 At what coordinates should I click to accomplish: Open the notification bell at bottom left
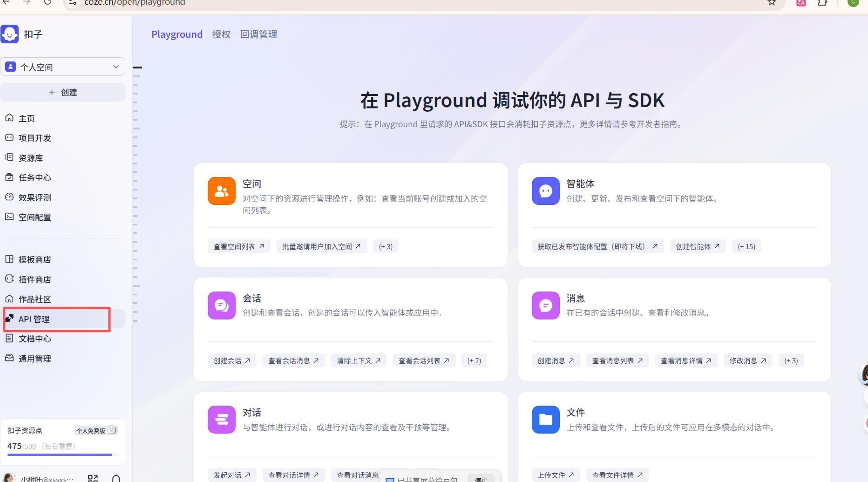click(116, 478)
